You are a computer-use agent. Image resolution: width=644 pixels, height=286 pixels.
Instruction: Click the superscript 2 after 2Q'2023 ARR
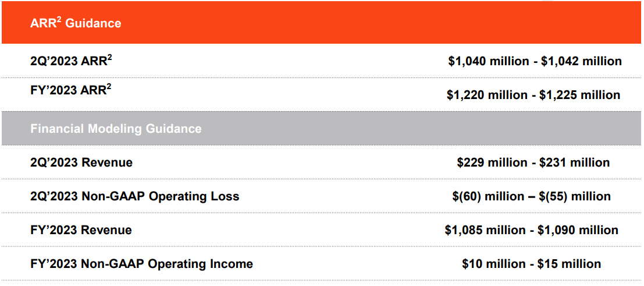pos(109,58)
